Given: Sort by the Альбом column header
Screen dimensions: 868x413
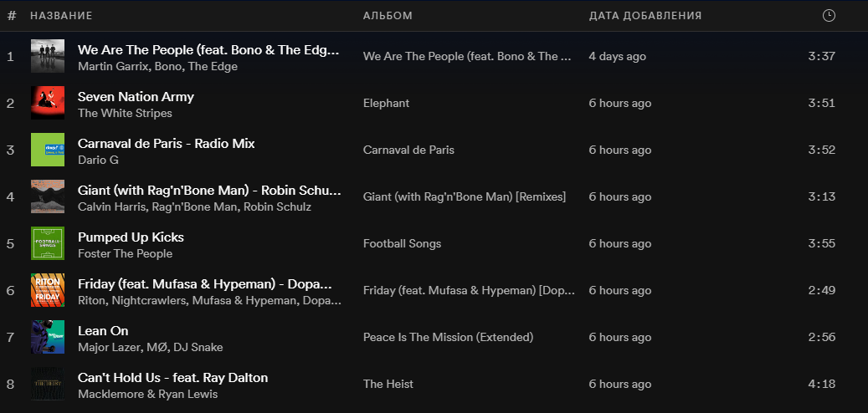Looking at the screenshot, I should [x=388, y=16].
